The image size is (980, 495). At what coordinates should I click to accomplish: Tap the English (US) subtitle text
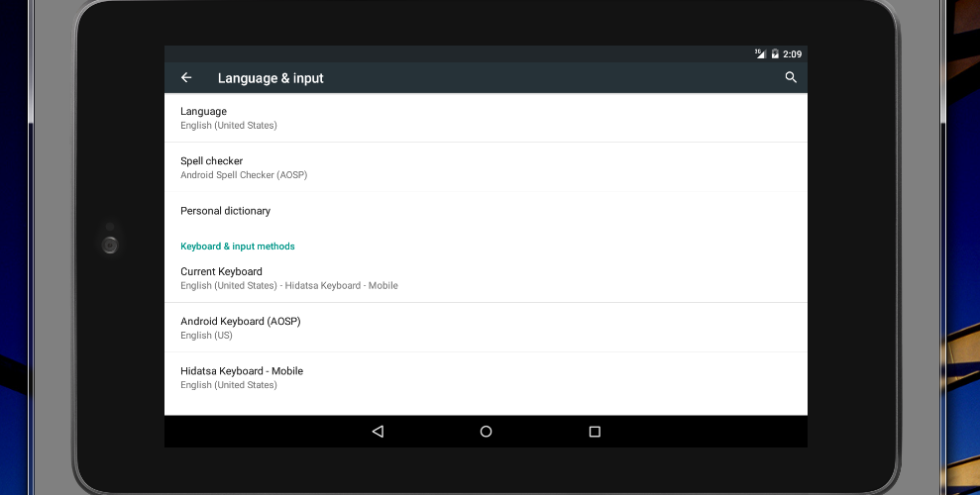206,336
